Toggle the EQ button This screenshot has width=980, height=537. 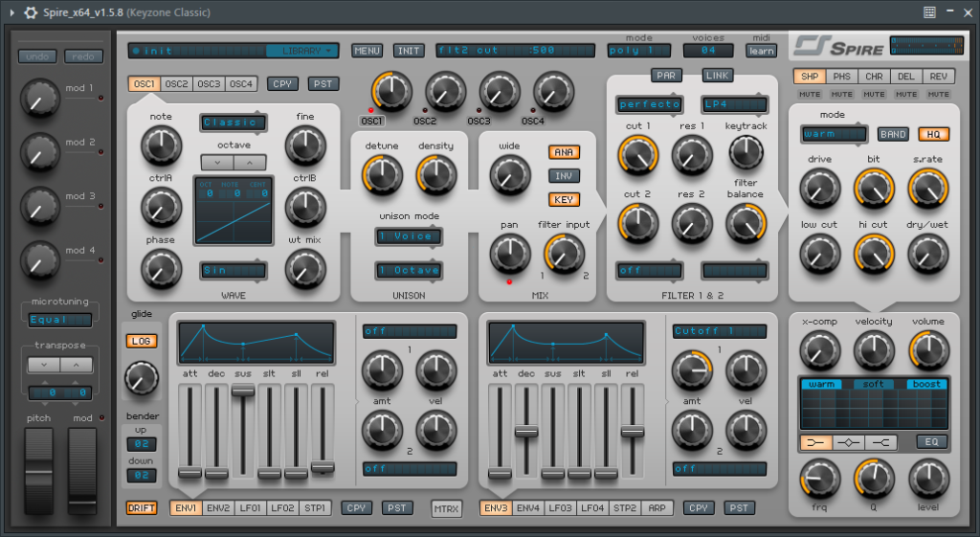click(931, 442)
